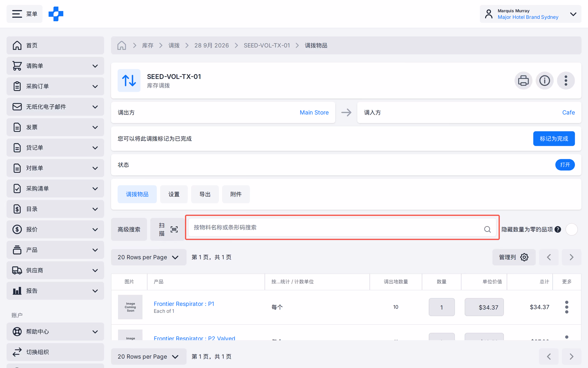Click the 扫描 barcode scan button
Screen dimensions: 588x368
coord(167,229)
